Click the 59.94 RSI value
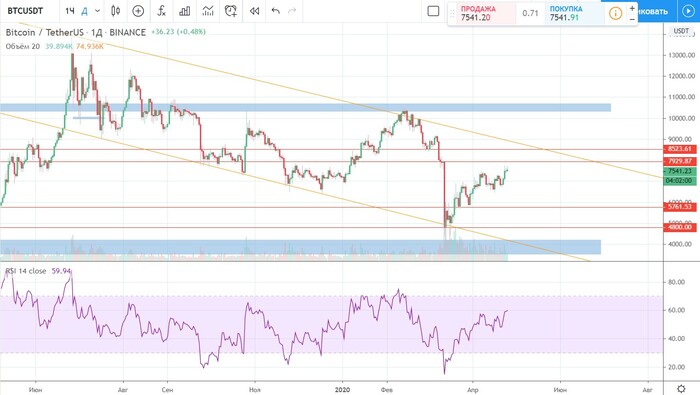The width and height of the screenshot is (700, 395). (61, 271)
